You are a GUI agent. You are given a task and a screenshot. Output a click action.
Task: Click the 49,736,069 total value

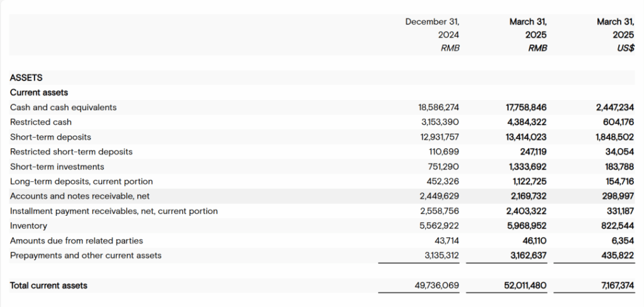point(438,286)
